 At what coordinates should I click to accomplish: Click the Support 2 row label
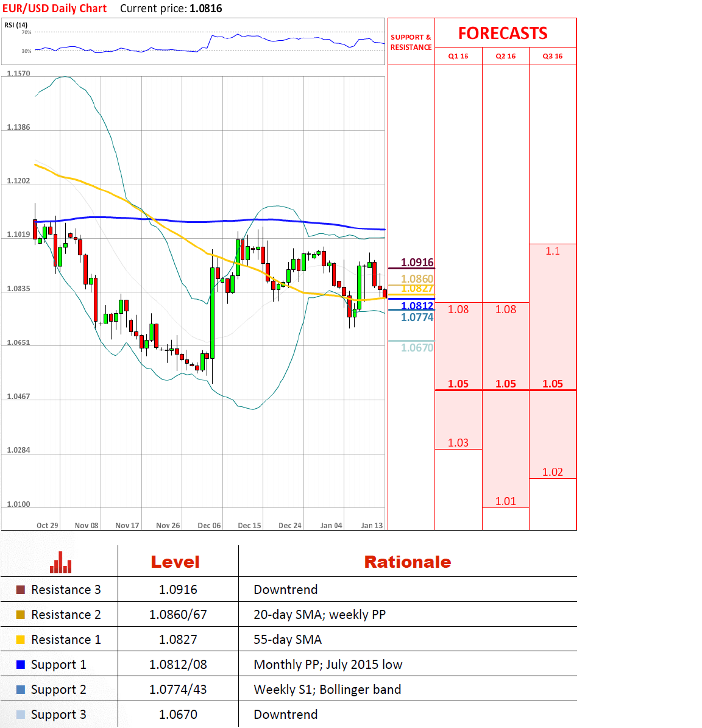(58, 690)
